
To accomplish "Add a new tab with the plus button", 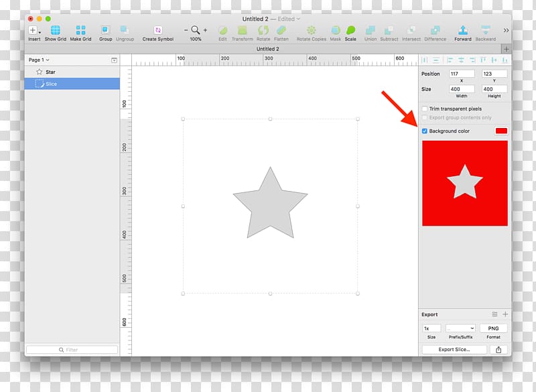I will coord(507,49).
